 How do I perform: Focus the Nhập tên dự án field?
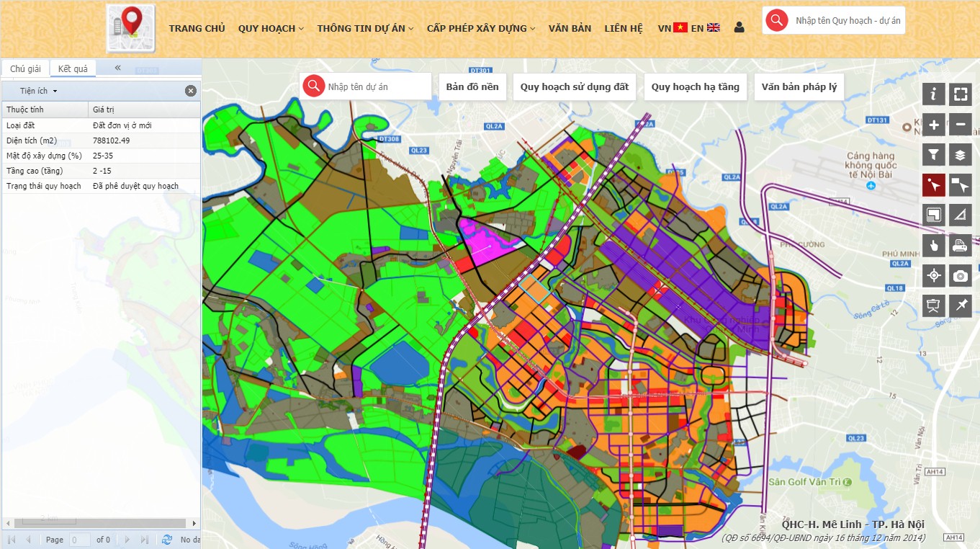[377, 86]
